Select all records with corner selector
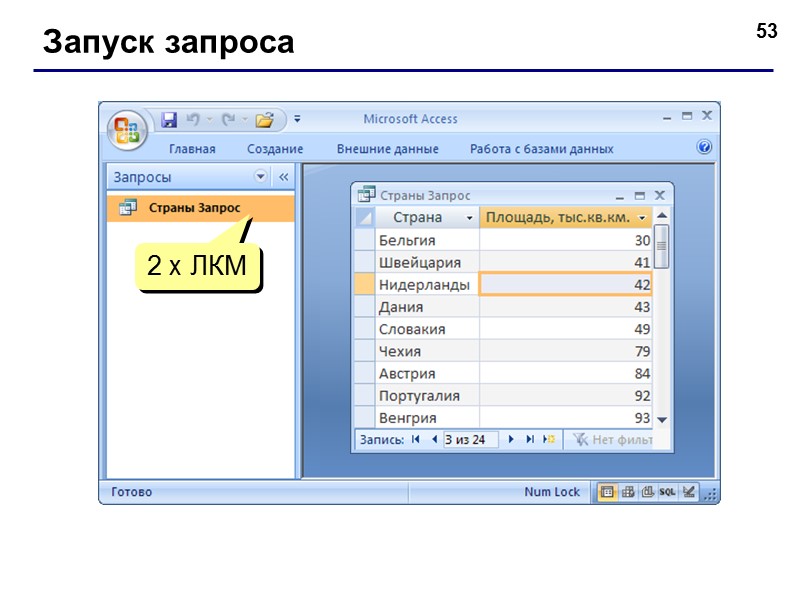The height and width of the screenshot is (600, 800). [x=365, y=217]
